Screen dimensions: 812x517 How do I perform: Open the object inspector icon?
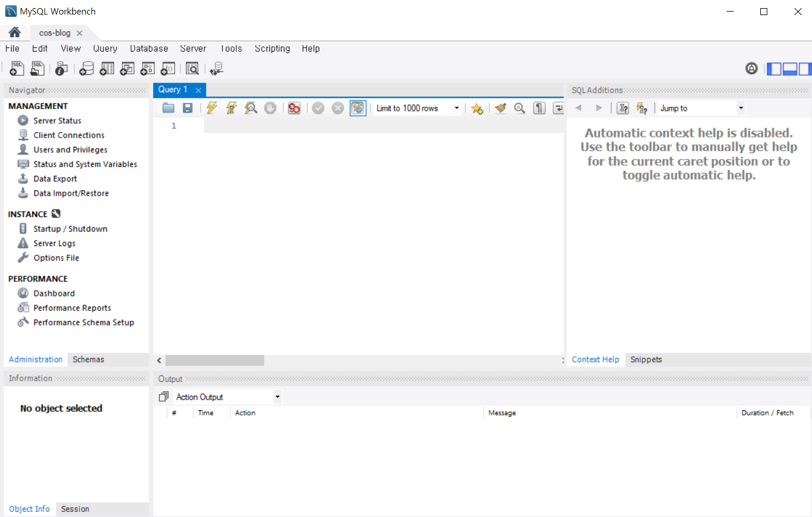(x=61, y=68)
